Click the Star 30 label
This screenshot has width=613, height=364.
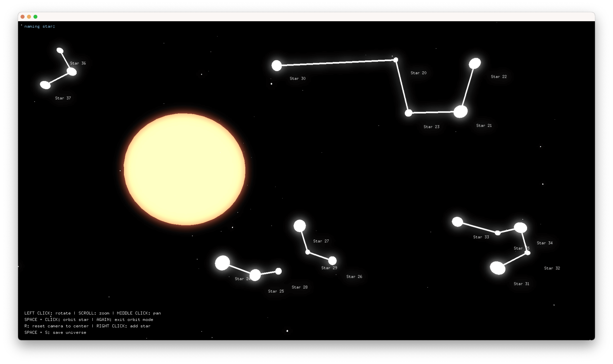click(297, 78)
